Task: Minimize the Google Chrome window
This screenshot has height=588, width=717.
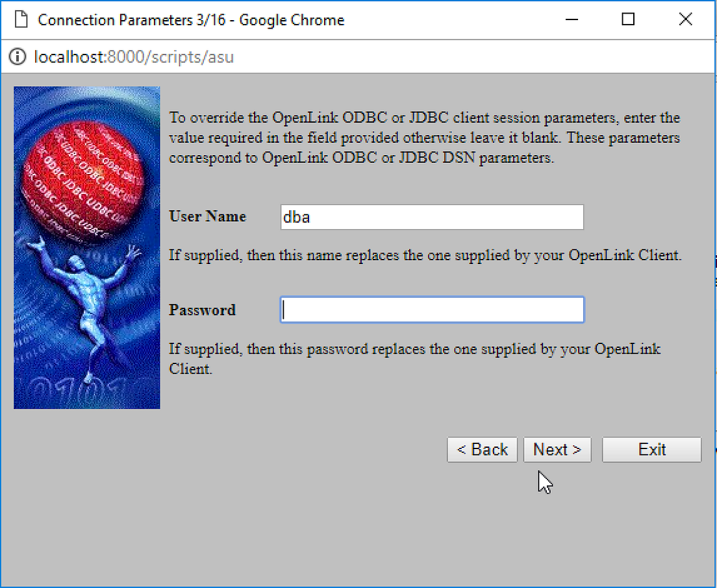Action: [572, 19]
